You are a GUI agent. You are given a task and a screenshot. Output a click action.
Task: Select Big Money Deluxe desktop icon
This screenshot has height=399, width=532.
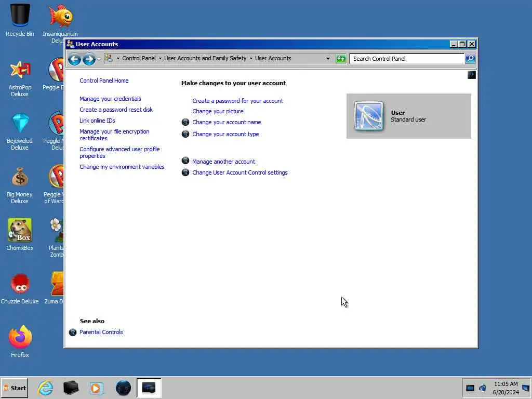20,185
